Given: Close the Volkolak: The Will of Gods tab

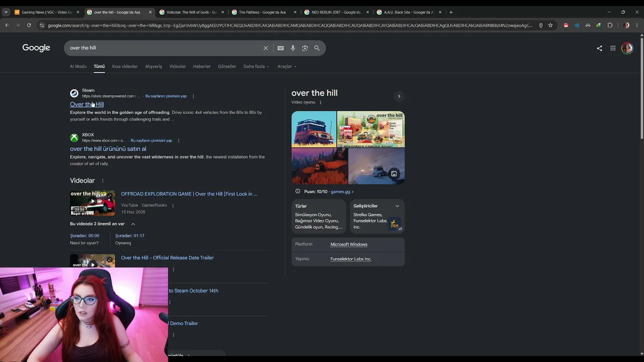Looking at the screenshot, I should click(222, 12).
